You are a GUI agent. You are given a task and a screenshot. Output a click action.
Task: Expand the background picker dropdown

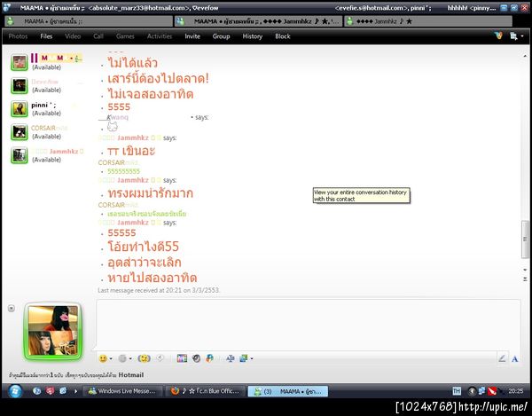click(252, 358)
